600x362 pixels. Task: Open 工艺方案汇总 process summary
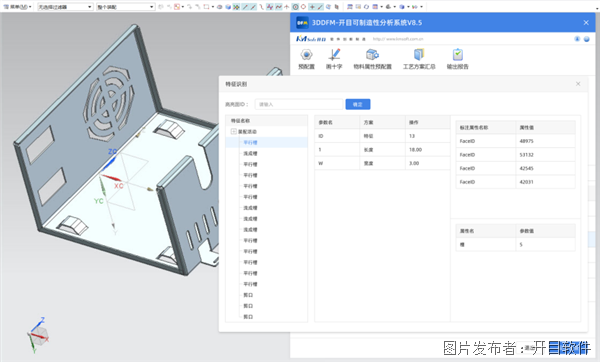419,59
